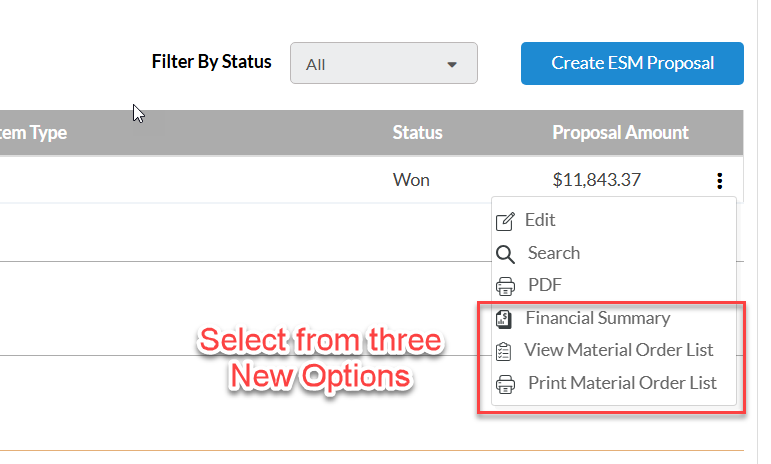Open the Filter By Status dropdown

(384, 63)
